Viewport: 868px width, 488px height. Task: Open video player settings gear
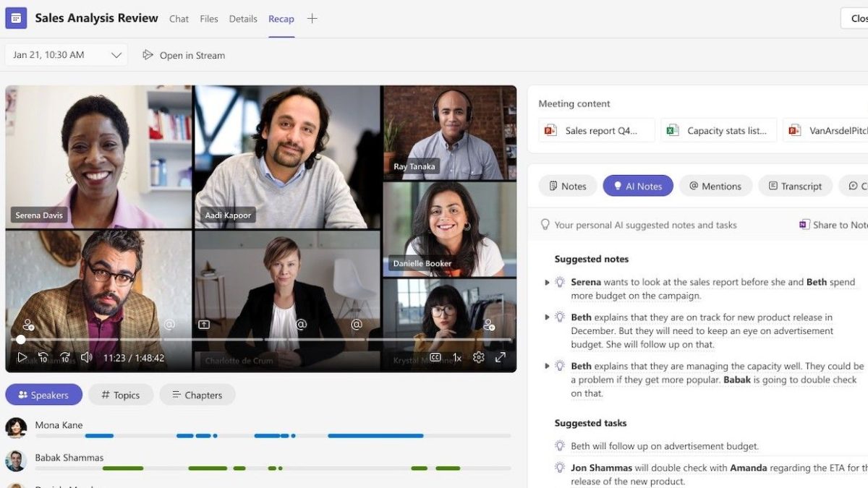click(478, 357)
